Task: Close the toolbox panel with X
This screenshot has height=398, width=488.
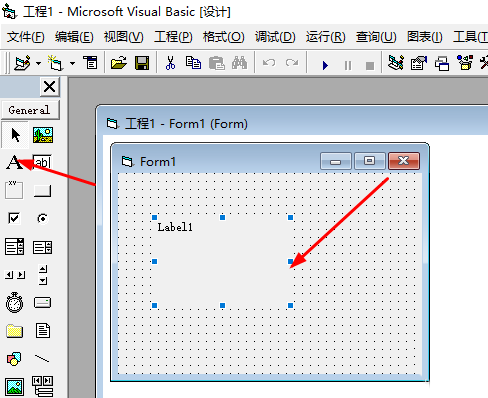Action: (50, 87)
